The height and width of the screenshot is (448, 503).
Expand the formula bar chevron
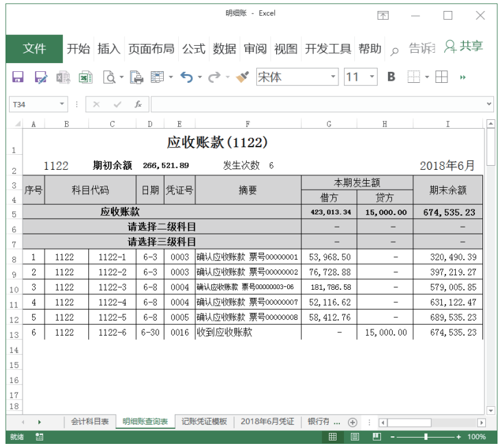[489, 104]
